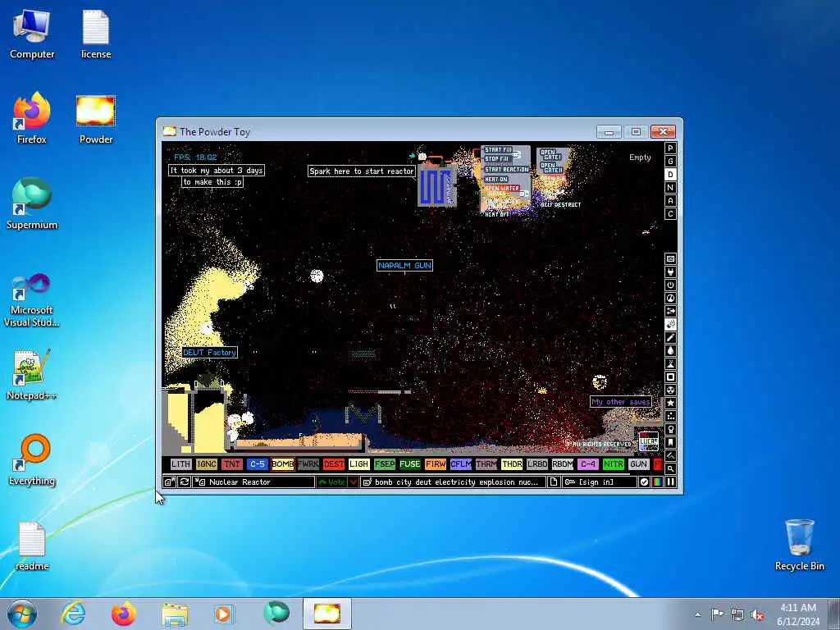Open the Gases category icon
Viewport: 840px width, 630px height.
[670, 337]
